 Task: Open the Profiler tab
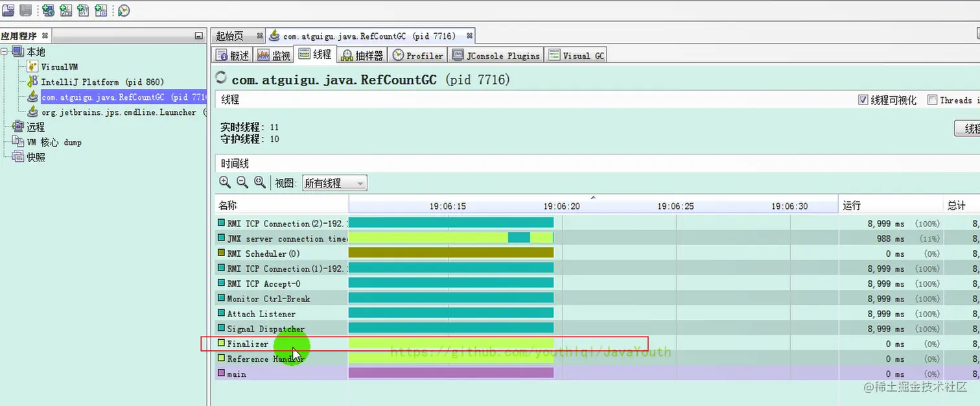click(x=418, y=55)
